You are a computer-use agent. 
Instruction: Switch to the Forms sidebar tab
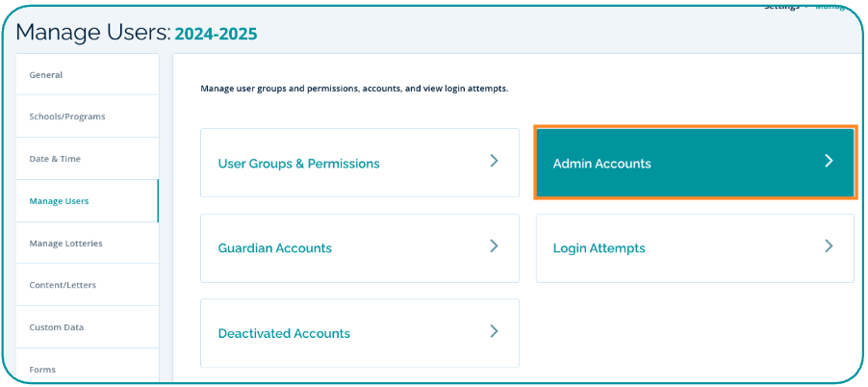42,370
